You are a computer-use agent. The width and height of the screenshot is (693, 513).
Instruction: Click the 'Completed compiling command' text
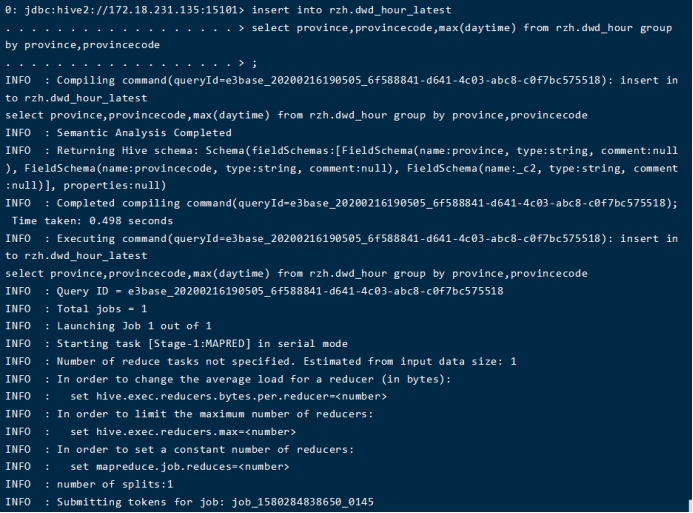[x=128, y=203]
